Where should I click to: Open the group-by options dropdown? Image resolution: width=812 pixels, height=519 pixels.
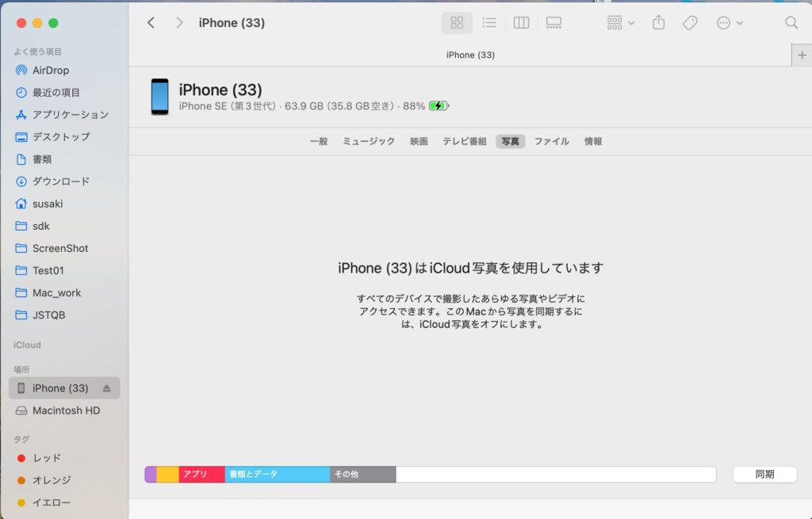click(x=620, y=23)
